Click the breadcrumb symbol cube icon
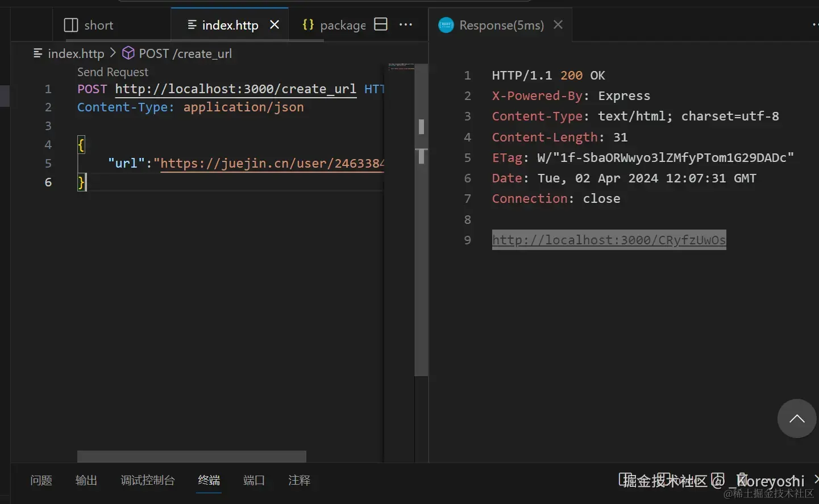This screenshot has width=819, height=504. click(128, 53)
